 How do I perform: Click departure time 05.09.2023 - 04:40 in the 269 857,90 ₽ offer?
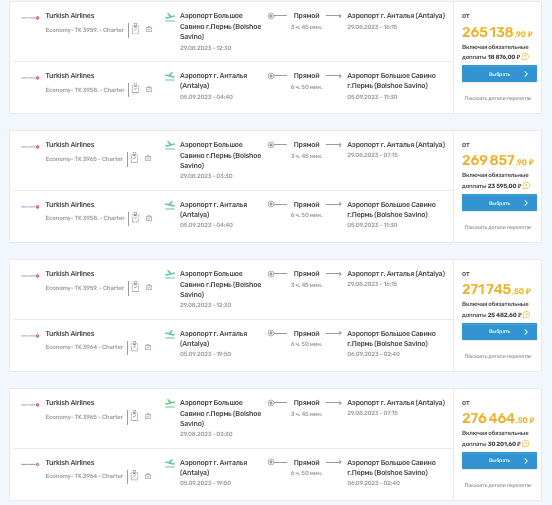206,225
